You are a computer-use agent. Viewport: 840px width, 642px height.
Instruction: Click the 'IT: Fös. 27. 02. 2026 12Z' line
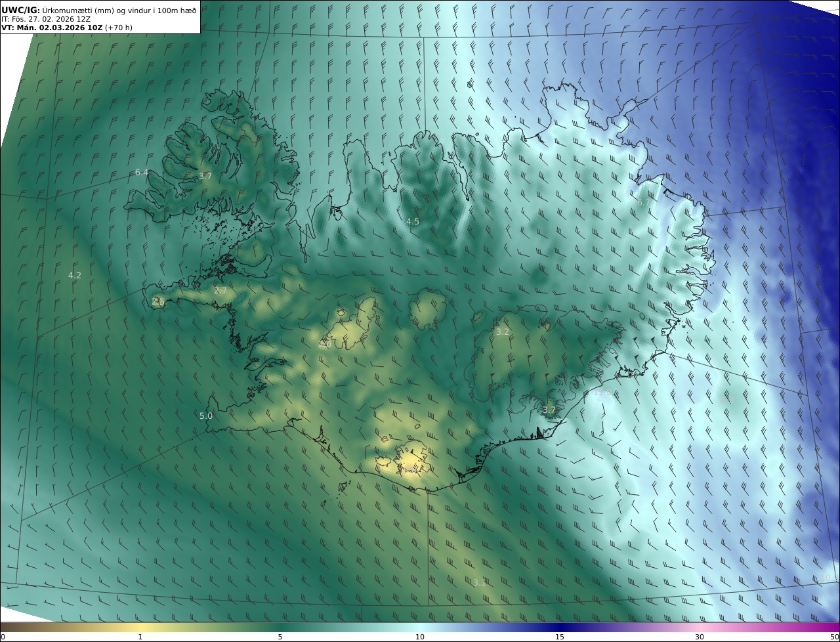[45, 19]
